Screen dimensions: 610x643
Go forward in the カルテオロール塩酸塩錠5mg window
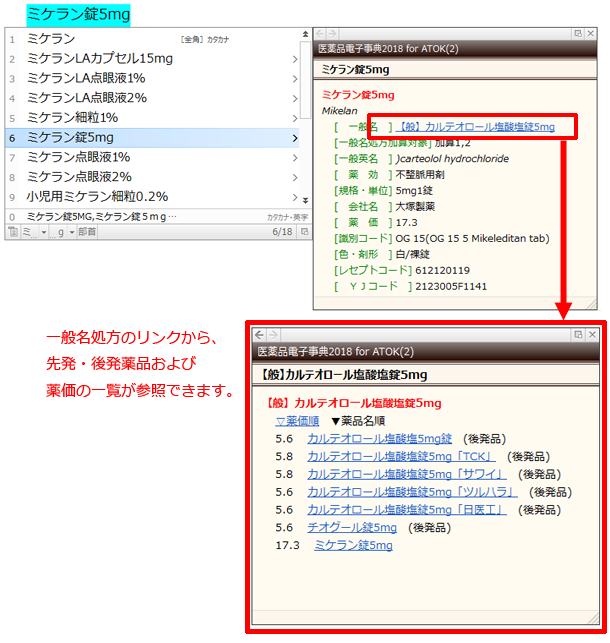click(273, 335)
